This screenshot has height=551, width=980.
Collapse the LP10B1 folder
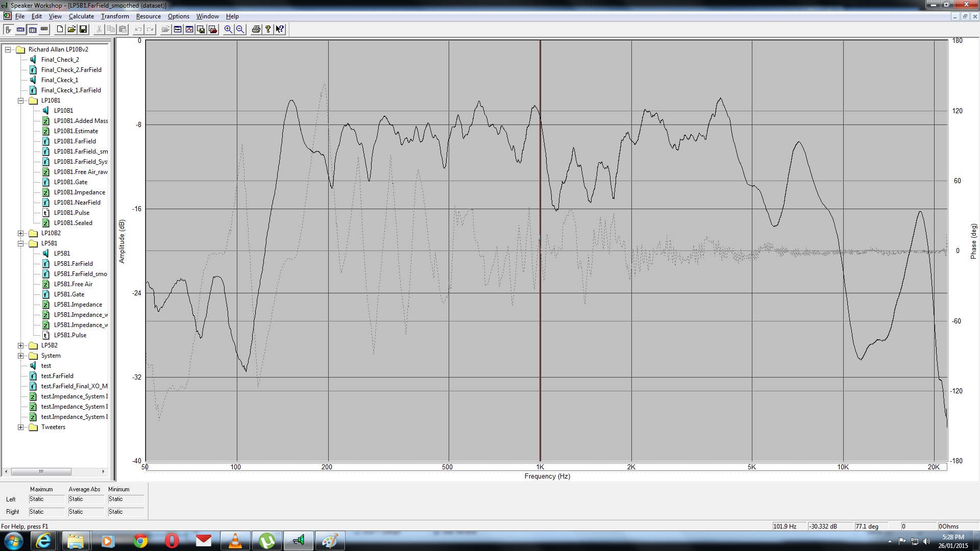(21, 101)
